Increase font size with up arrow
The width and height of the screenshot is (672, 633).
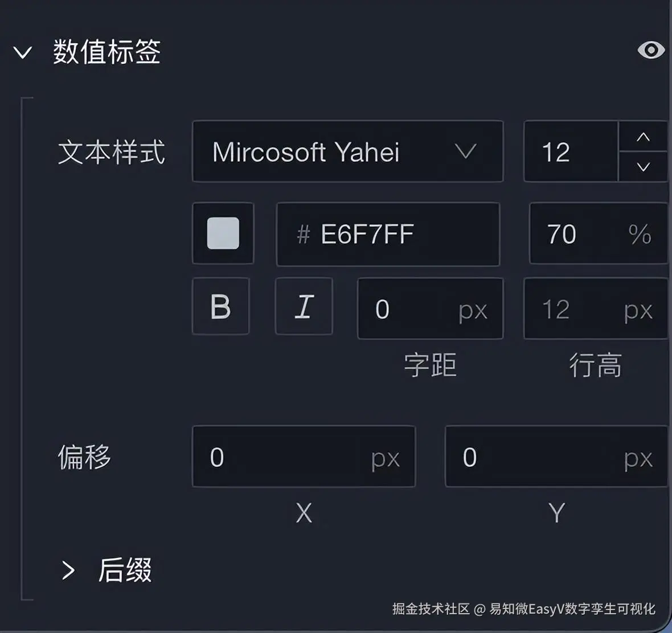click(x=643, y=137)
